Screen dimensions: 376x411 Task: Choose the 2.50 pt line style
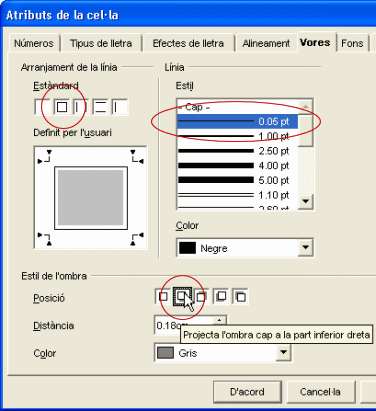(x=237, y=151)
